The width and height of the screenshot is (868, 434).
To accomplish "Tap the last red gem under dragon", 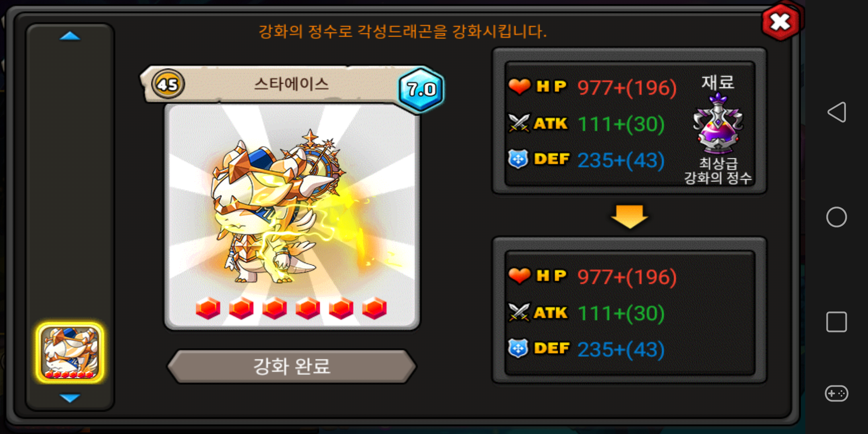I will [x=374, y=308].
